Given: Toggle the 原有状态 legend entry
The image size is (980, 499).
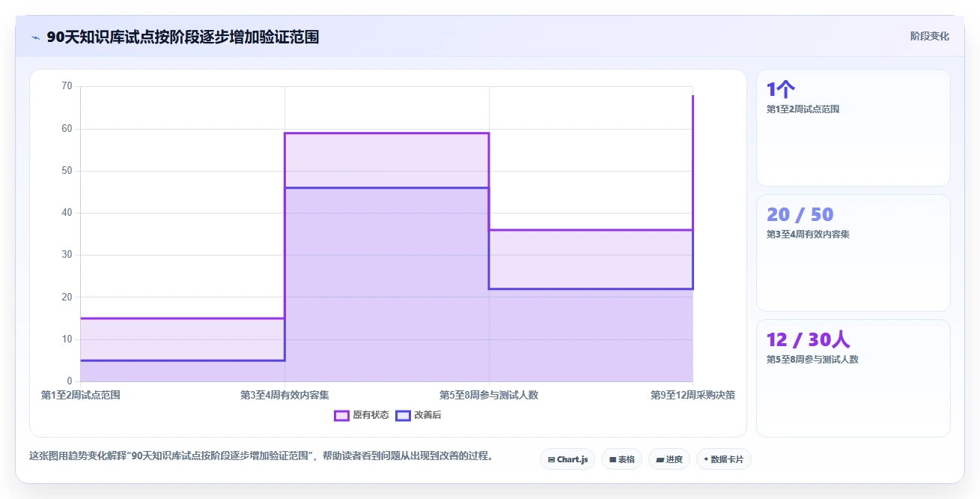Looking at the screenshot, I should point(361,415).
